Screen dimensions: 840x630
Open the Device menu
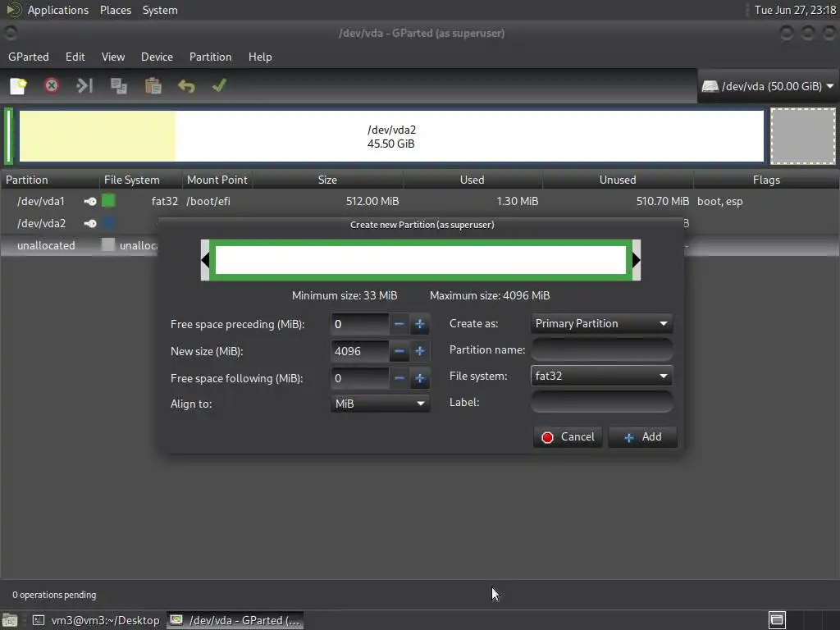(157, 57)
